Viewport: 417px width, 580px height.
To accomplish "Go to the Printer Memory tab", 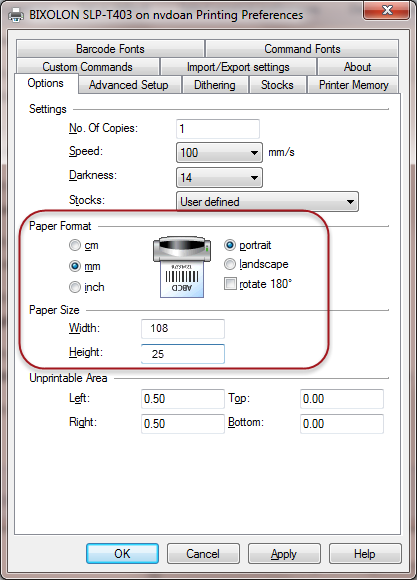I will point(353,85).
